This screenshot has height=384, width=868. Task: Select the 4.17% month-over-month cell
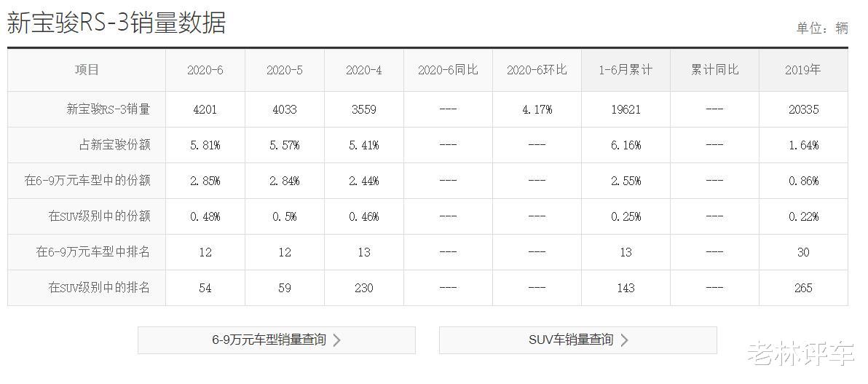point(537,110)
